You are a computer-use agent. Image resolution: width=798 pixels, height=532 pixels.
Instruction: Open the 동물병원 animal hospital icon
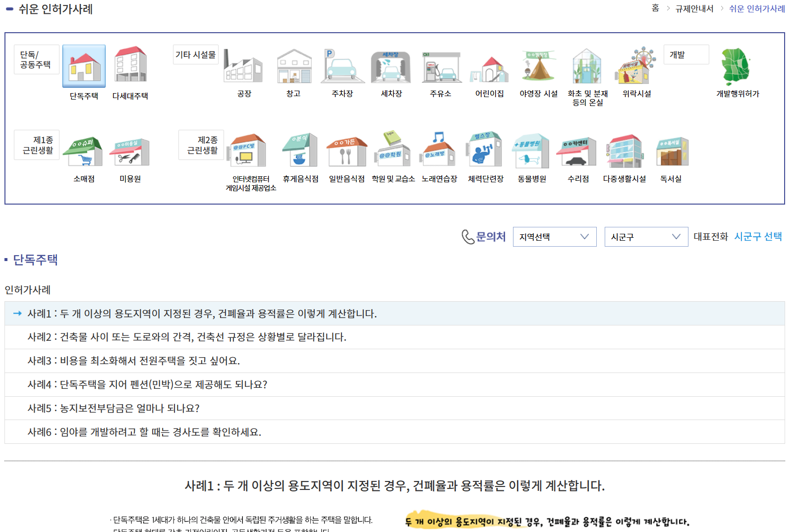pyautogui.click(x=531, y=151)
